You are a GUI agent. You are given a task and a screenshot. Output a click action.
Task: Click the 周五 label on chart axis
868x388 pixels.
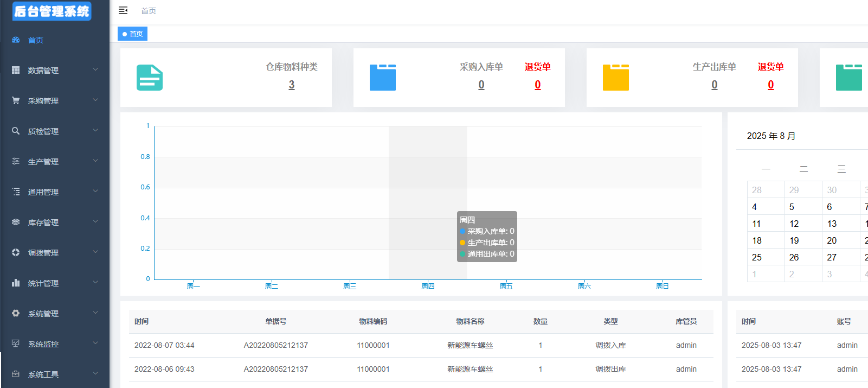pyautogui.click(x=506, y=286)
